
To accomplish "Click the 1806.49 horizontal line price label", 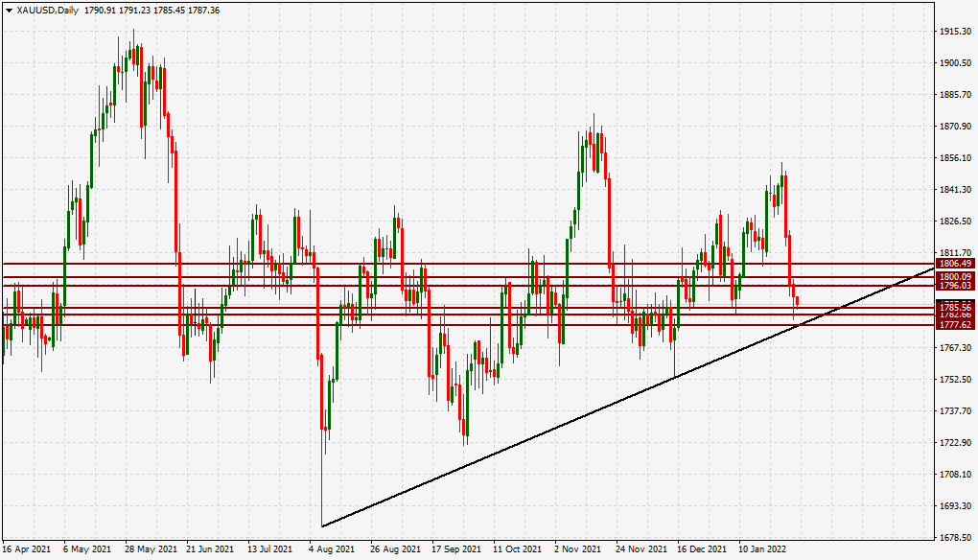I will click(x=955, y=264).
